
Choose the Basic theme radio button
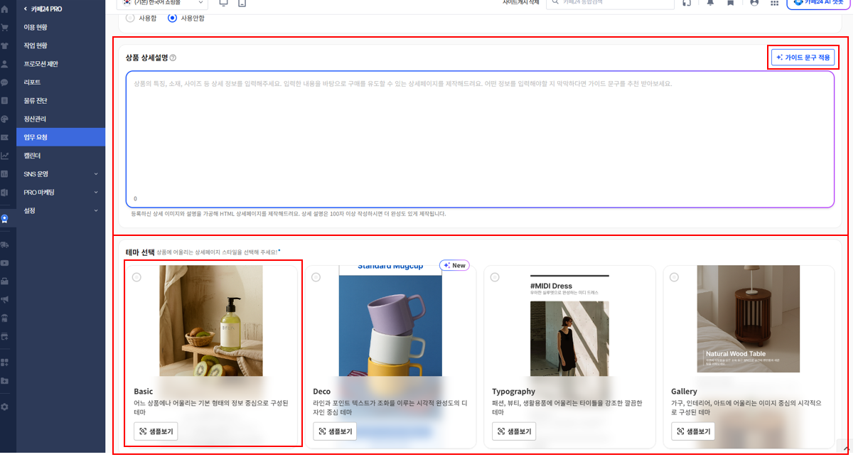[x=136, y=277]
